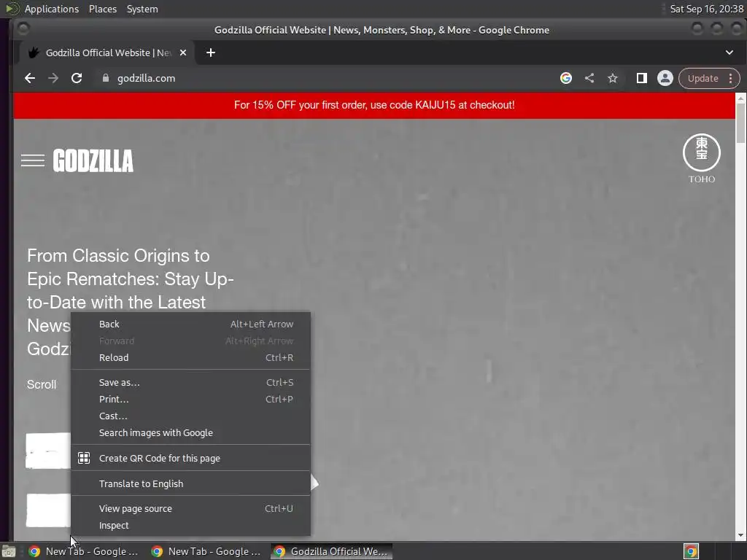The width and height of the screenshot is (747, 560).
Task: Choose Create QR Code for this page
Action: [x=190, y=458]
